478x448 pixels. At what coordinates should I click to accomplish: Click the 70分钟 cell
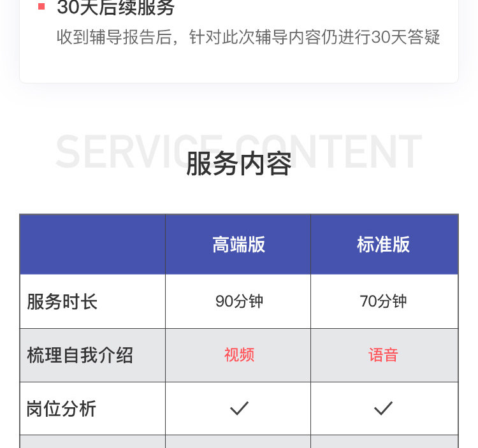[383, 301]
